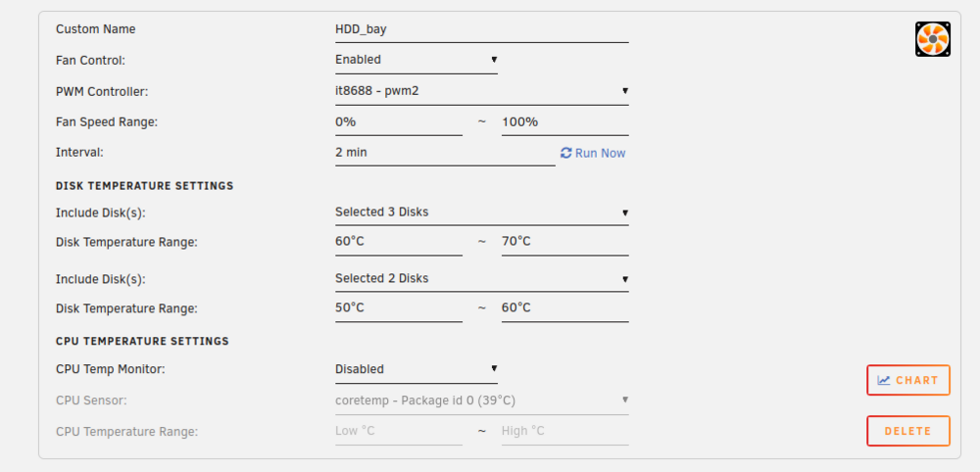This screenshot has height=472, width=980.
Task: Click the Custom Name field HDD_bay
Action: (482, 29)
